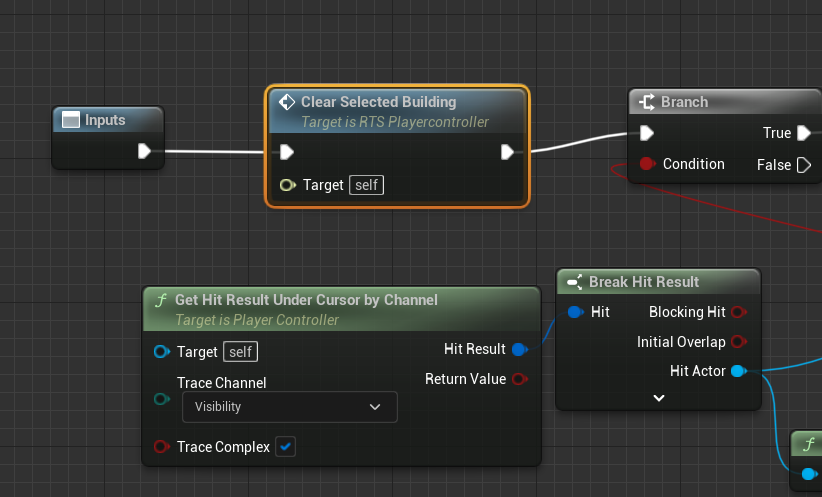Select the Break Hit Result node title
This screenshot has width=822, height=497.
[x=644, y=282]
